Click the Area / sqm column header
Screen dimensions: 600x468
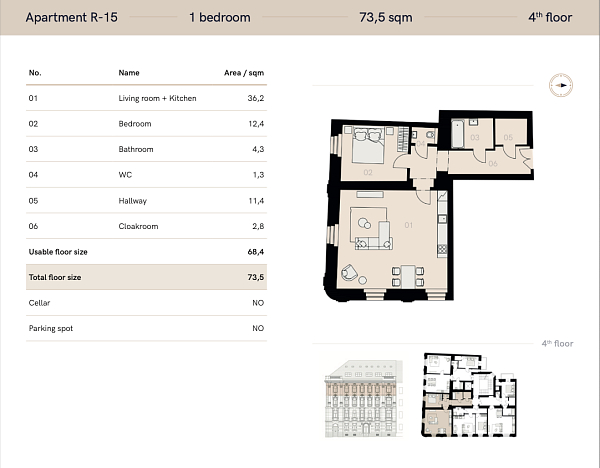[x=243, y=73]
